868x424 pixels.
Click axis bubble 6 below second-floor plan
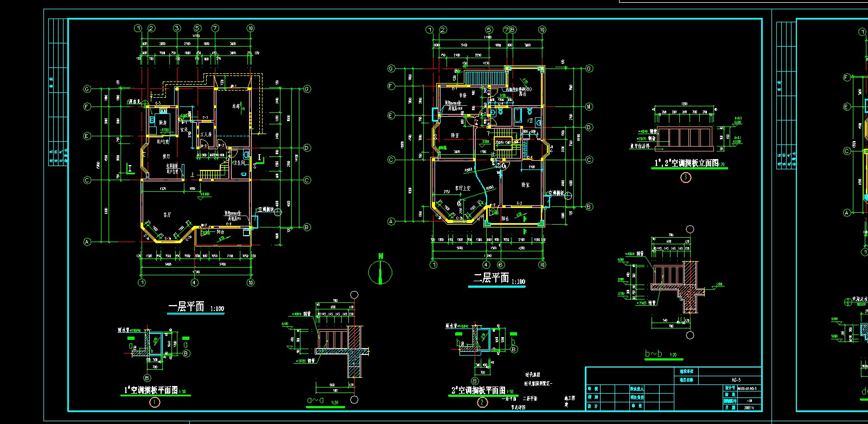501,265
